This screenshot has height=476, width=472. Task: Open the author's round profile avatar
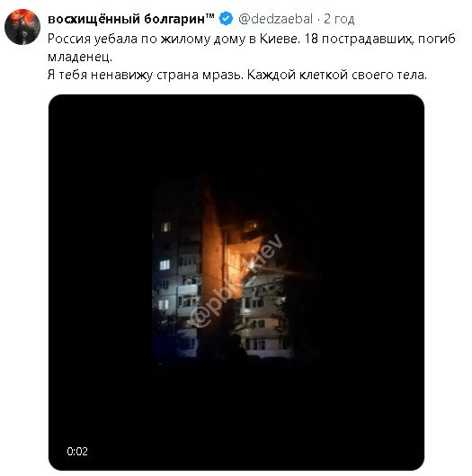coord(22,27)
